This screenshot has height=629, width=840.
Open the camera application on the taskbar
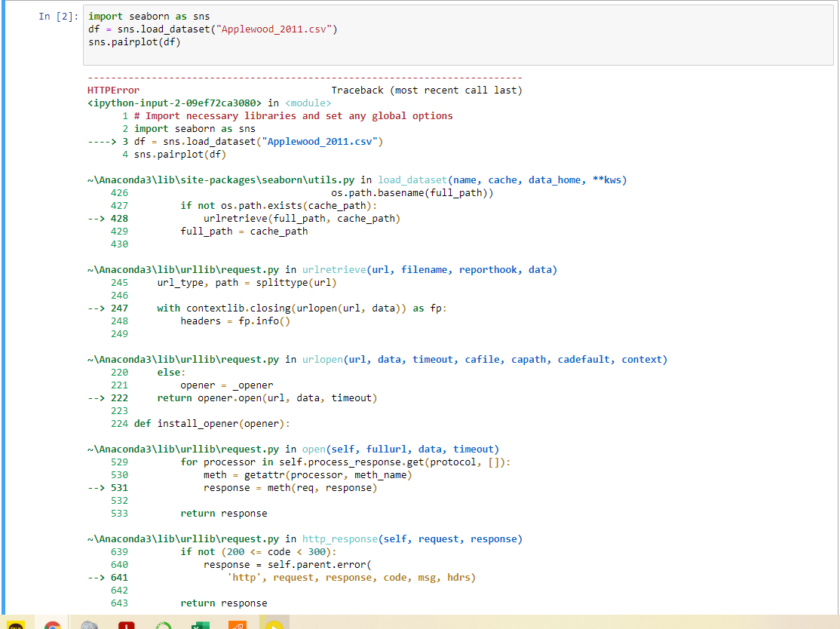(90, 624)
